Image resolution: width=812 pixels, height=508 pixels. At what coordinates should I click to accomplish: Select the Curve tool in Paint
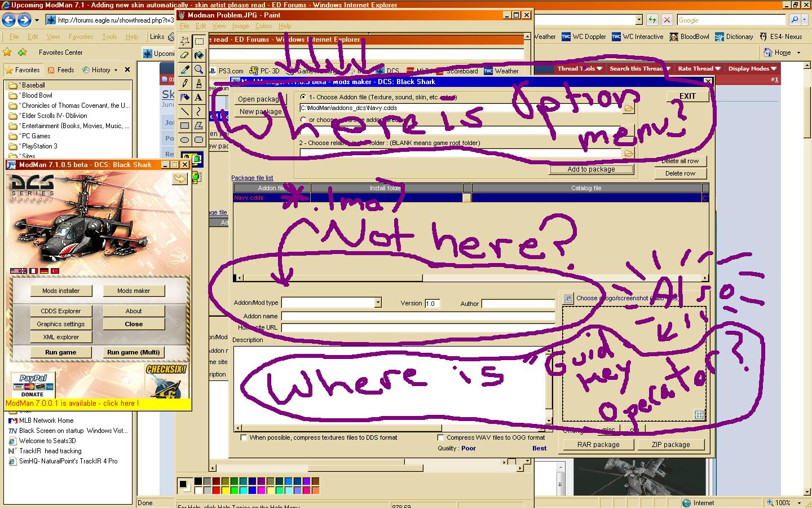199,112
